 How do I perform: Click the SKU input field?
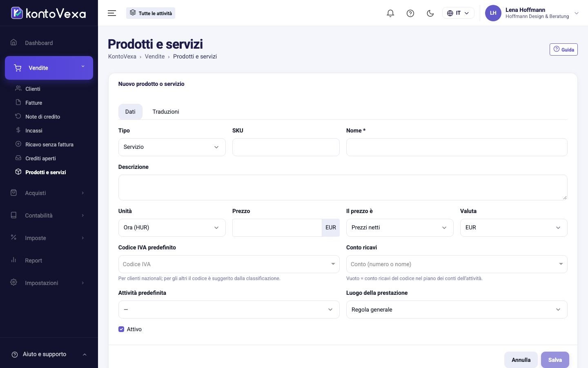pyautogui.click(x=286, y=147)
